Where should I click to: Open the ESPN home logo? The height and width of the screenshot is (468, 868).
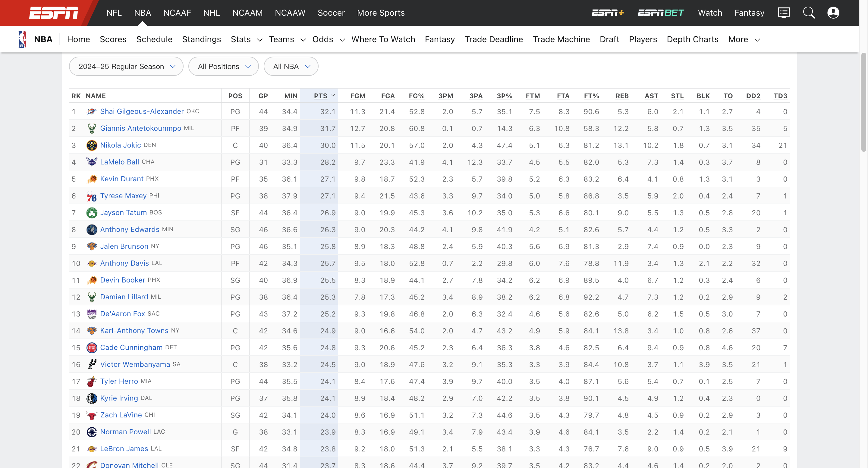53,13
